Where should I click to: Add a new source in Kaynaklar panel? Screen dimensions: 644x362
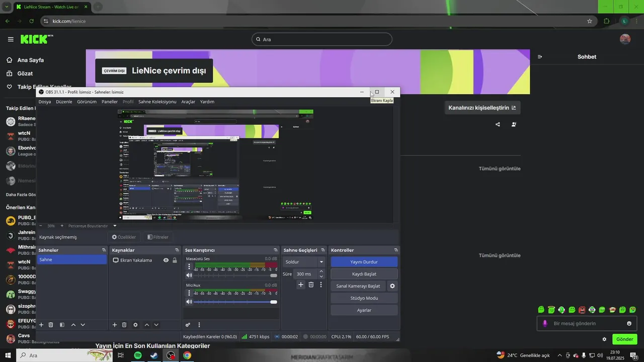(115, 325)
